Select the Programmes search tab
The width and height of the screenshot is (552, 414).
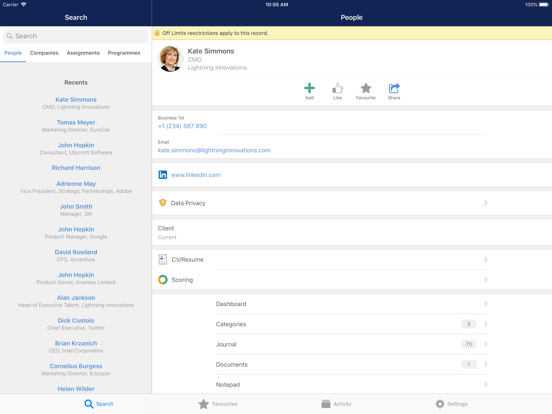[124, 53]
